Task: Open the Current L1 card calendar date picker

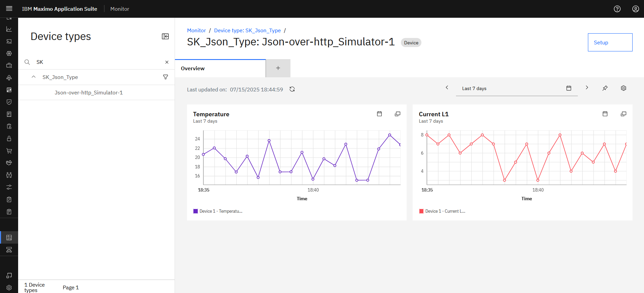Action: pyautogui.click(x=605, y=114)
